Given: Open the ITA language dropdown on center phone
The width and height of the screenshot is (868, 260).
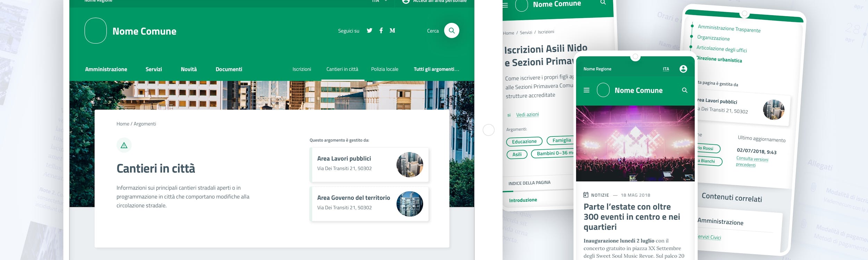Looking at the screenshot, I should click(x=666, y=69).
